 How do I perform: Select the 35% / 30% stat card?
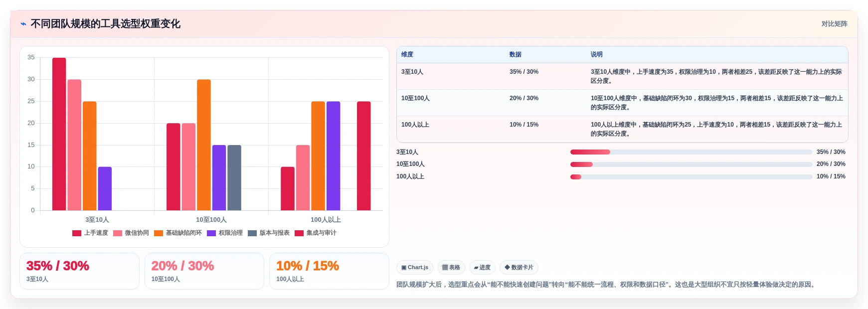pyautogui.click(x=79, y=271)
